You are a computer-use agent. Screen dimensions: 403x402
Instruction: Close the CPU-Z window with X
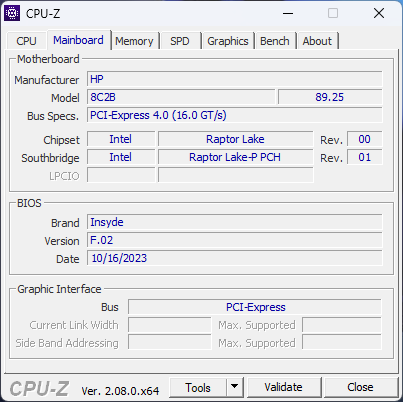pyautogui.click(x=379, y=13)
